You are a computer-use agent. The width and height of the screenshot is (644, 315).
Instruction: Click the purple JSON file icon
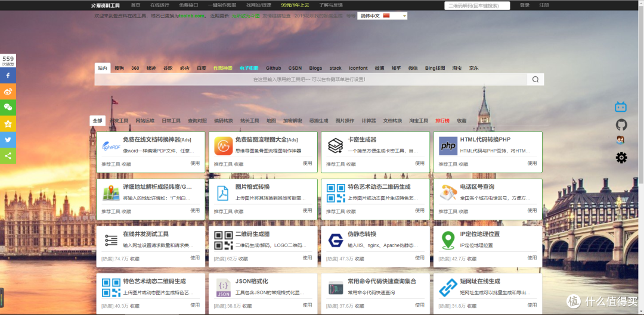click(x=224, y=288)
